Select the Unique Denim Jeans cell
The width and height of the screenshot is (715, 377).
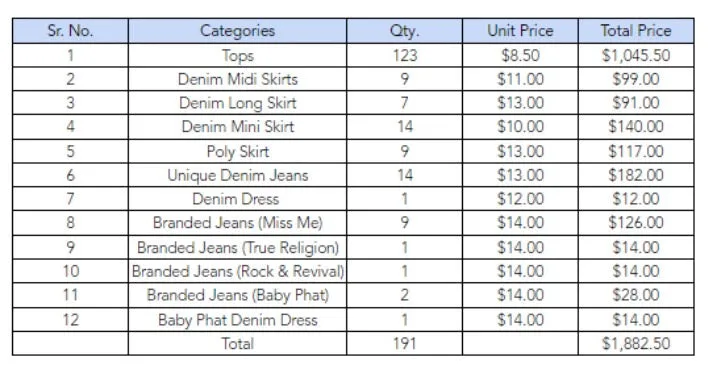237,175
